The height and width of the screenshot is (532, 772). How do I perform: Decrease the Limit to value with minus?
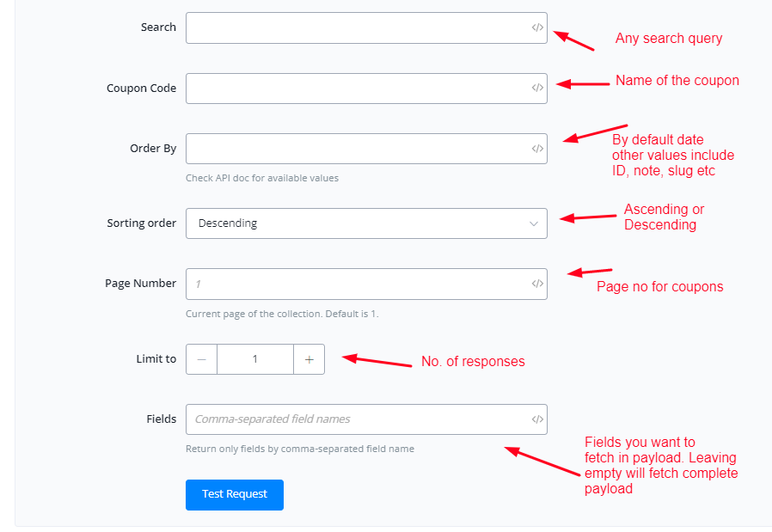point(201,359)
